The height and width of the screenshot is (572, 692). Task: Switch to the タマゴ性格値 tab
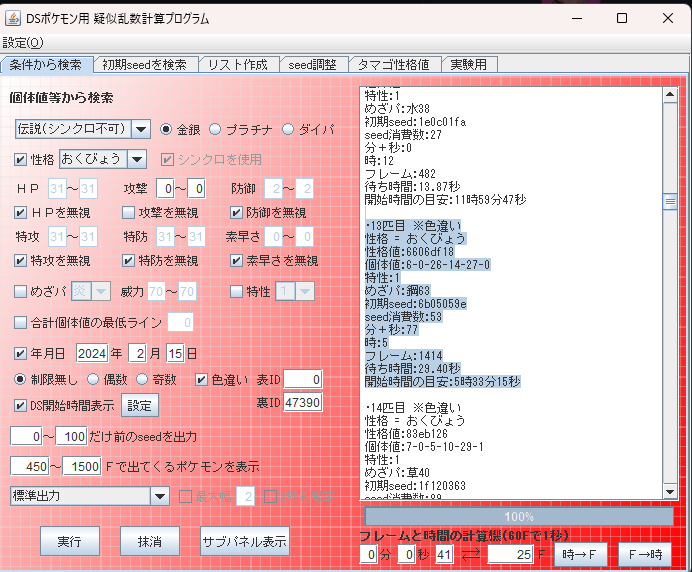pyautogui.click(x=394, y=65)
